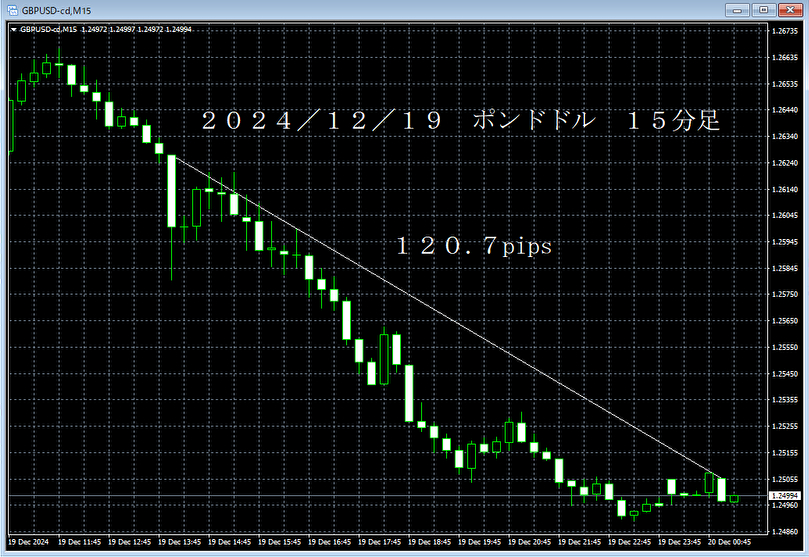
Task: Select the white diagonal trendline object
Action: point(450,316)
